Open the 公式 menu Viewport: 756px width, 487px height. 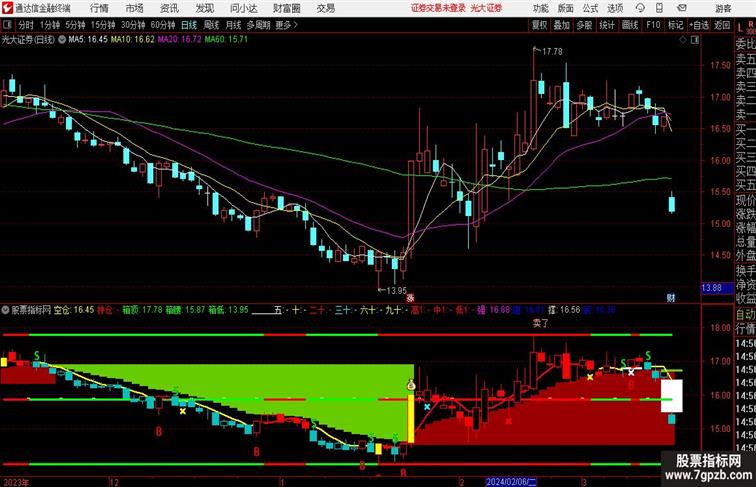(x=590, y=8)
